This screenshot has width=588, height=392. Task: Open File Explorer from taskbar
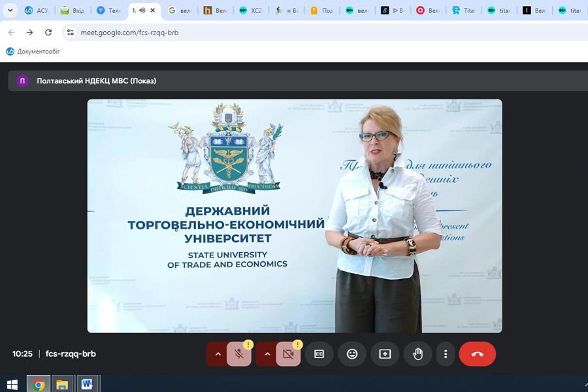tap(62, 385)
